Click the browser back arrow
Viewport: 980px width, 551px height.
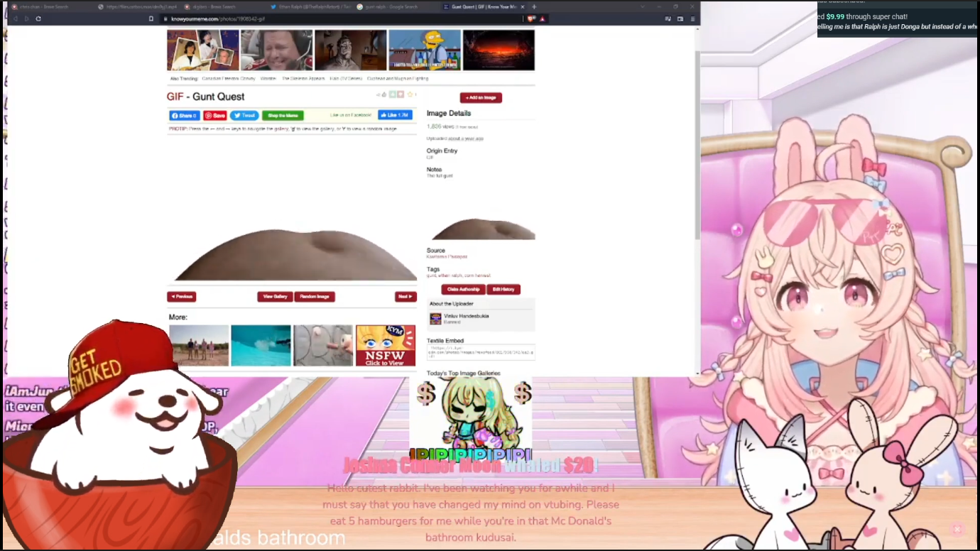pos(15,18)
